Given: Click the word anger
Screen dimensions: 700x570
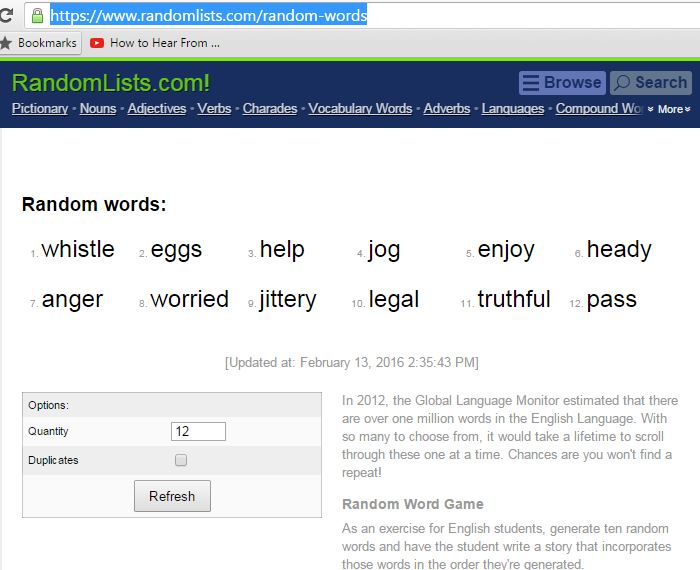Looking at the screenshot, I should 72,300.
